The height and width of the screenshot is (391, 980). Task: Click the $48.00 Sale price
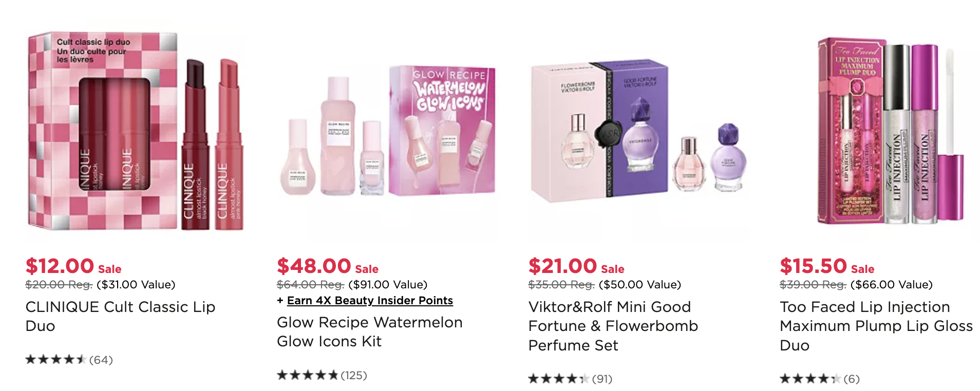(328, 266)
